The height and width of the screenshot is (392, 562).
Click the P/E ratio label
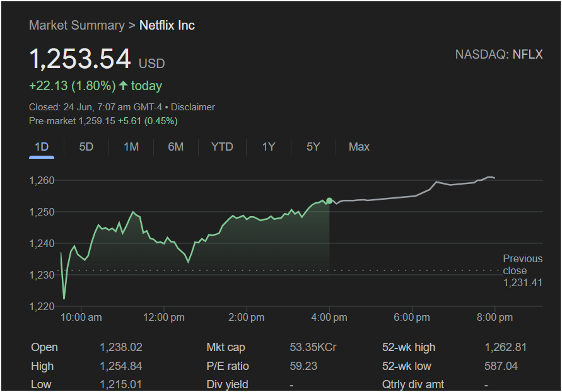click(228, 366)
